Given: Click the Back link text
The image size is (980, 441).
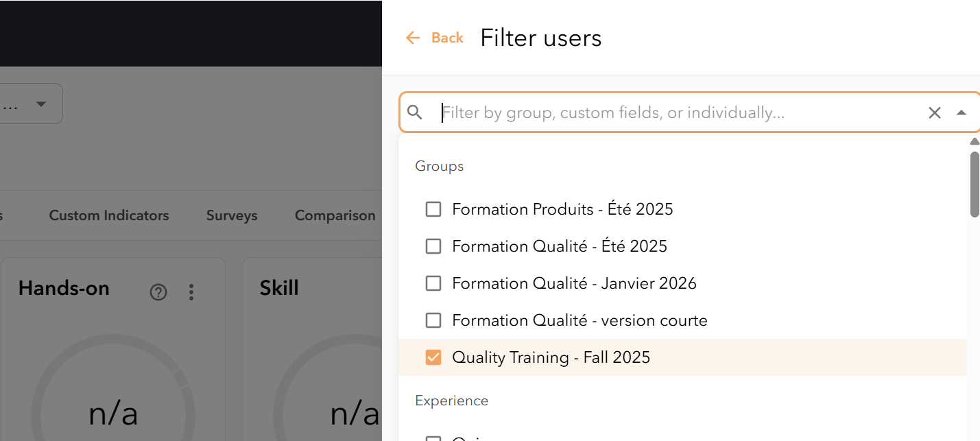Looking at the screenshot, I should [x=447, y=38].
